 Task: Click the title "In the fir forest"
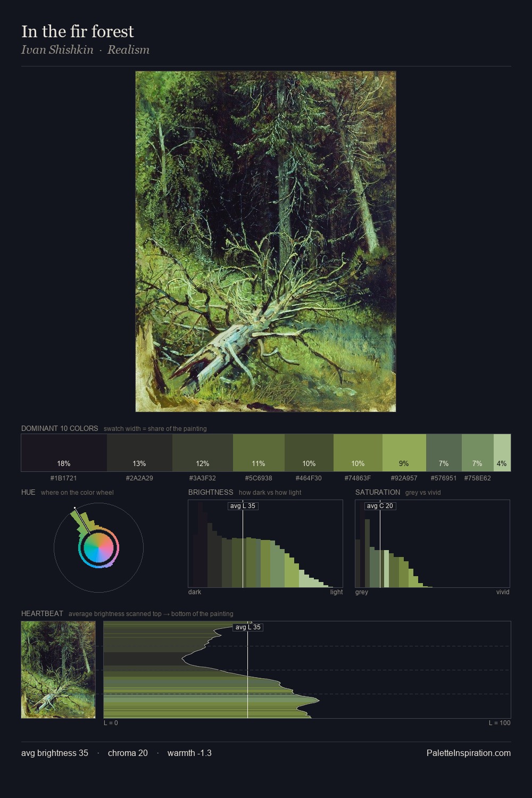78,31
